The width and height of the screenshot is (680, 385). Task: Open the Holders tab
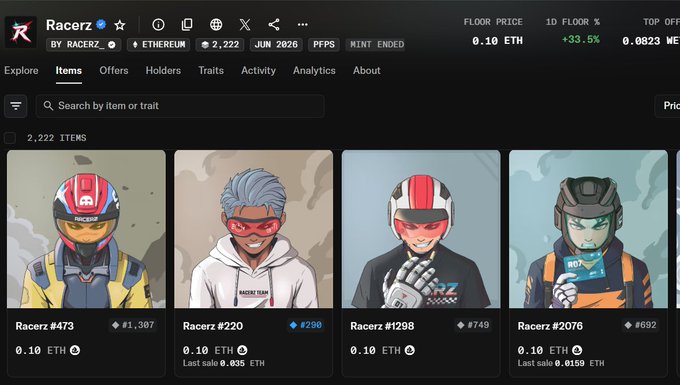click(x=163, y=70)
